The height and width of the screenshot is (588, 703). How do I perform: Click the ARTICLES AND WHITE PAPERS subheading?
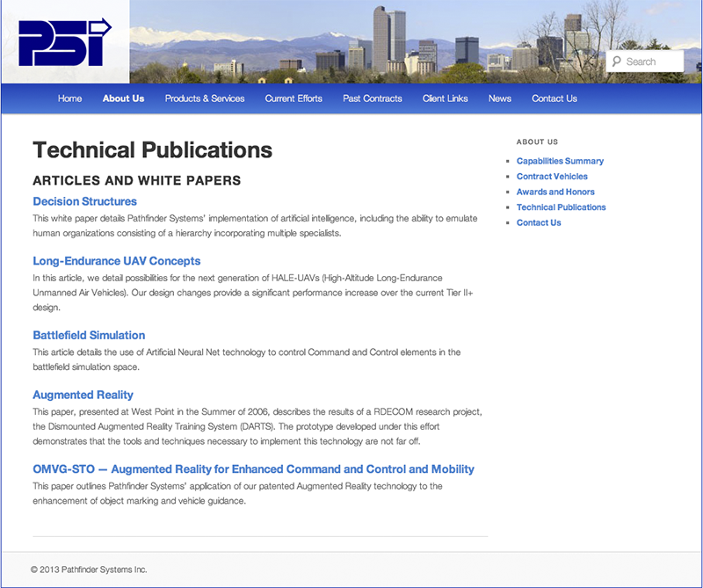[137, 180]
